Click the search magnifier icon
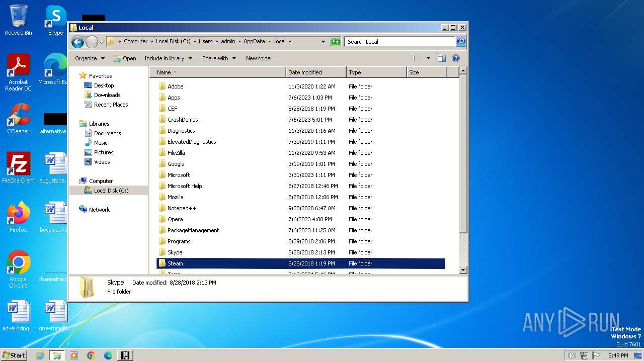The height and width of the screenshot is (362, 644). coord(460,42)
